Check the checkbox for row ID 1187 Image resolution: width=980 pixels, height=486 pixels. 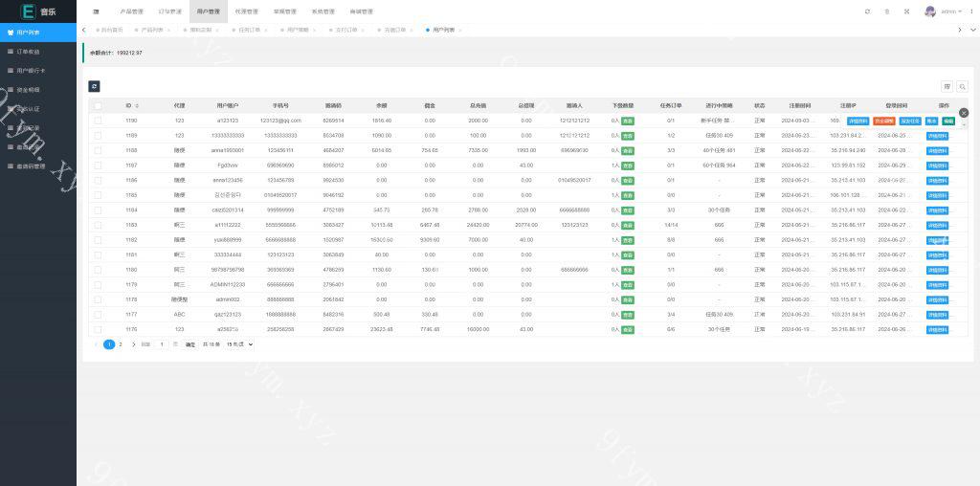pyautogui.click(x=98, y=166)
